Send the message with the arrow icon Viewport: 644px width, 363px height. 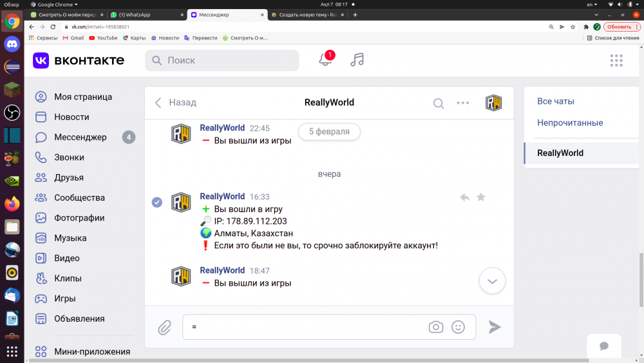click(x=495, y=327)
